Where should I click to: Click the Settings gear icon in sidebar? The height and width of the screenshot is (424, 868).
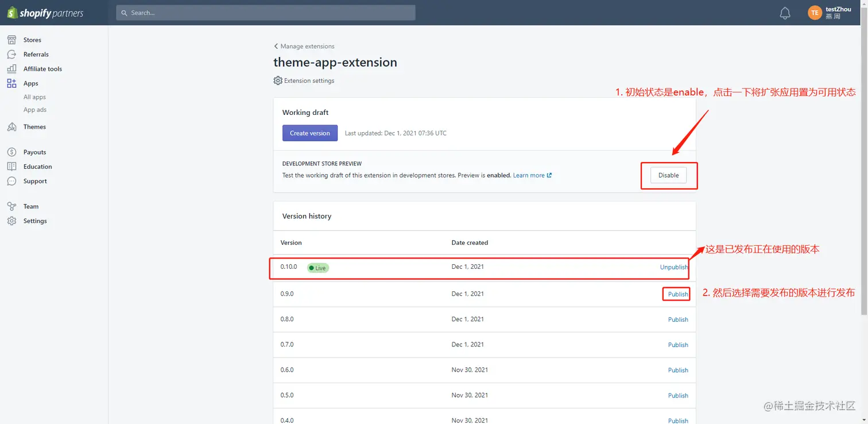[11, 221]
